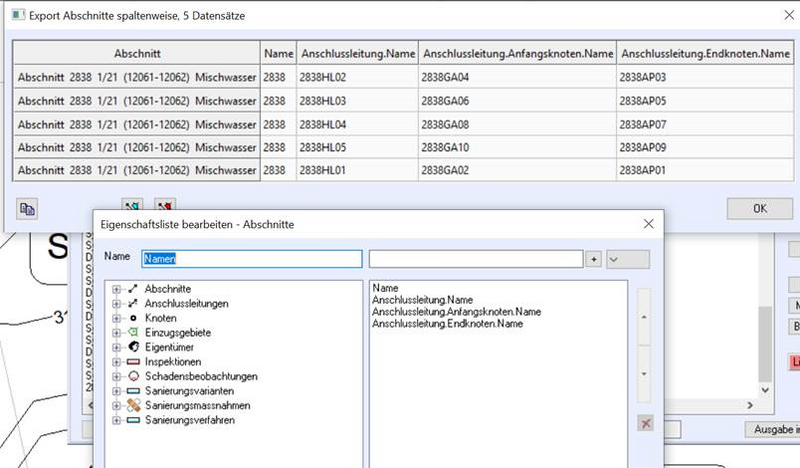
Task: Expand the Abschnitte tree node
Action: [x=116, y=289]
